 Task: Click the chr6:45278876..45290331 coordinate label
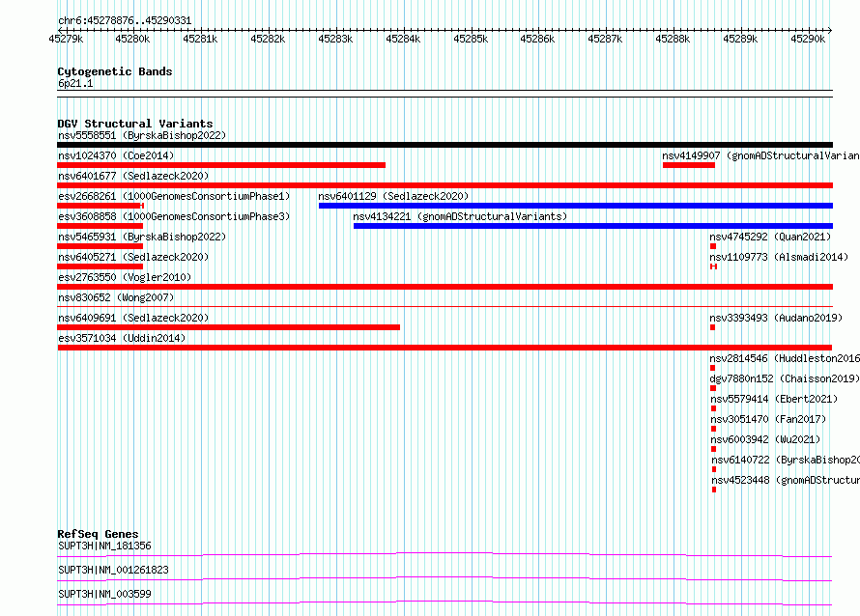coord(125,21)
